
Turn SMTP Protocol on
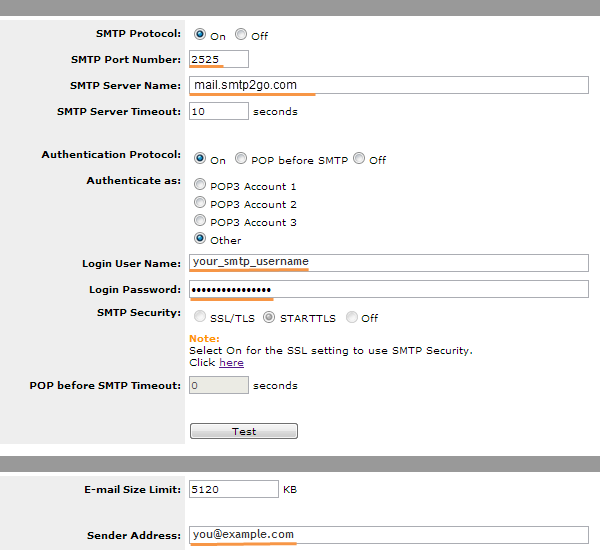pos(200,34)
